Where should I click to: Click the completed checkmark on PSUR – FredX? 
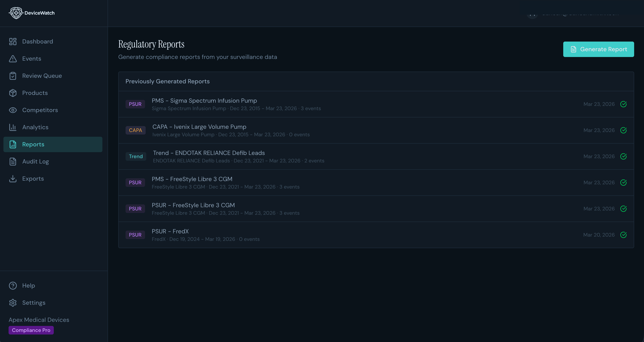(x=623, y=235)
